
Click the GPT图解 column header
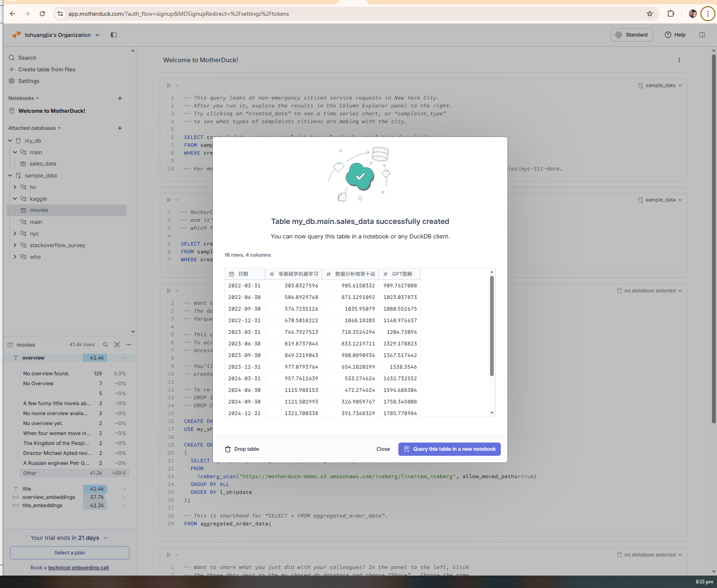[400, 274]
